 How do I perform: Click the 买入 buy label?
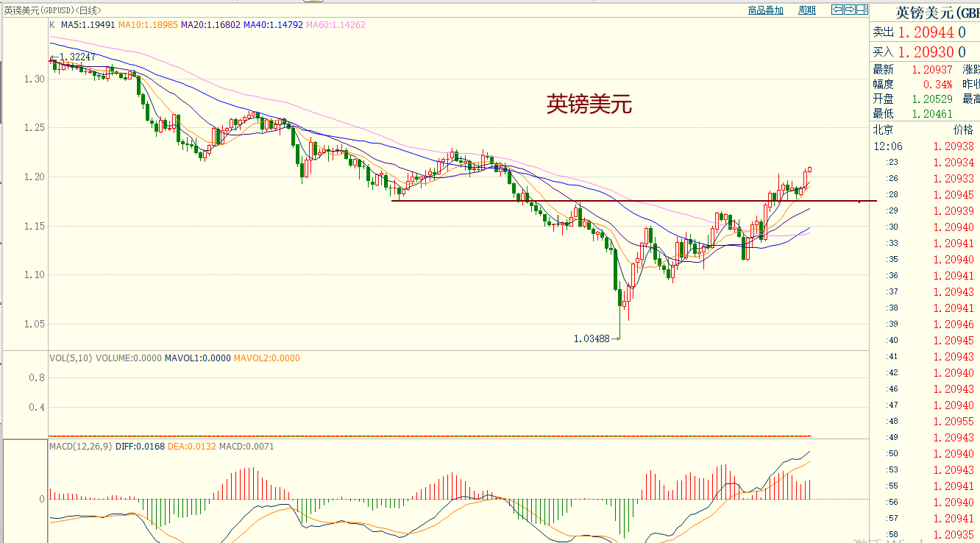tap(884, 52)
